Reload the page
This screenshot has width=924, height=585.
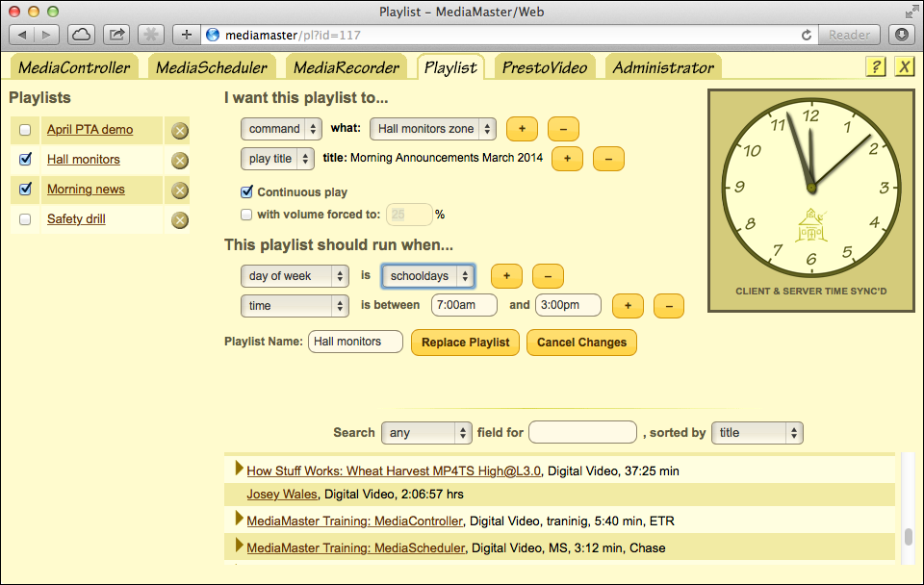807,35
